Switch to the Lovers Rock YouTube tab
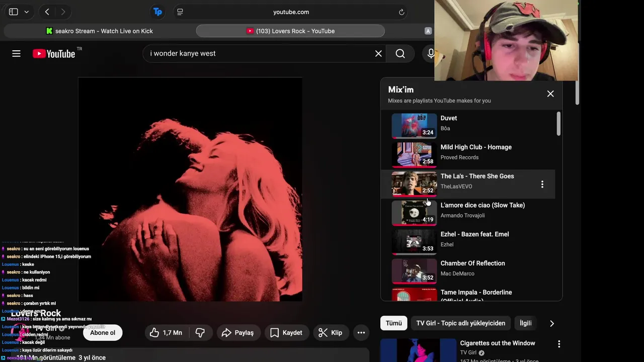 (290, 31)
